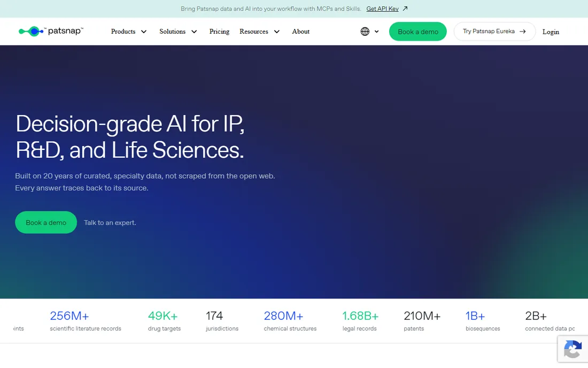Click Book a demo in hero section
The image size is (588, 368).
click(46, 223)
